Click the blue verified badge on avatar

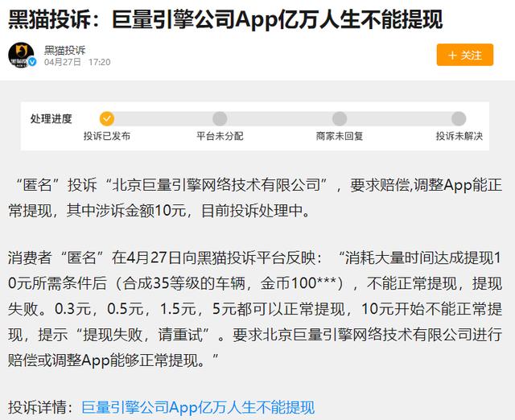point(32,62)
